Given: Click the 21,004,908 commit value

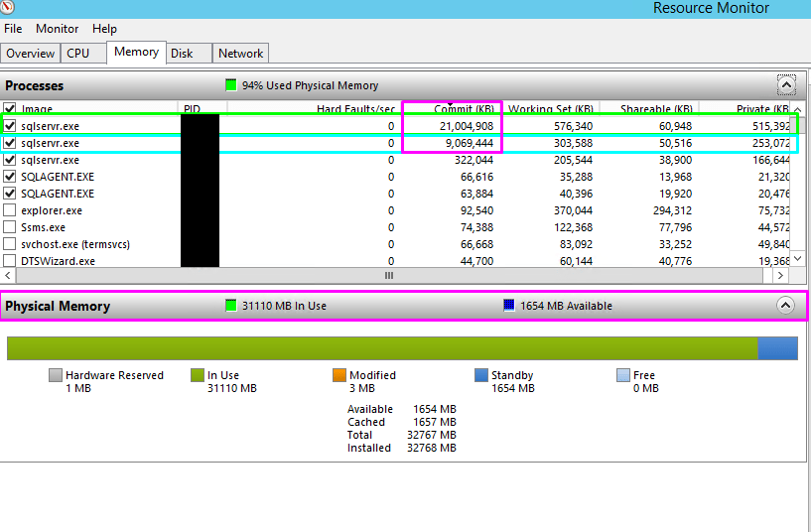Looking at the screenshot, I should coord(467,126).
